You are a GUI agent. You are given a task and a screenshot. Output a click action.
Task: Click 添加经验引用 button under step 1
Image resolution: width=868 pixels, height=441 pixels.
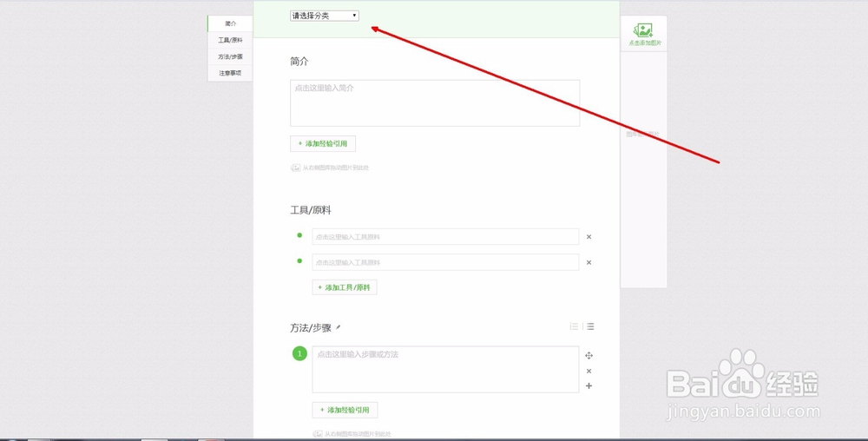pos(345,410)
